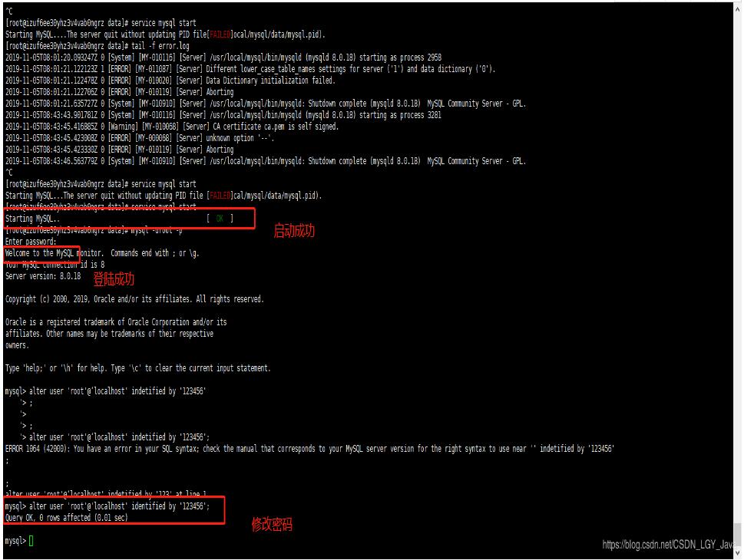
Task: Click the Copyright Oracle 2000, 2019 line
Action: pyautogui.click(x=134, y=299)
